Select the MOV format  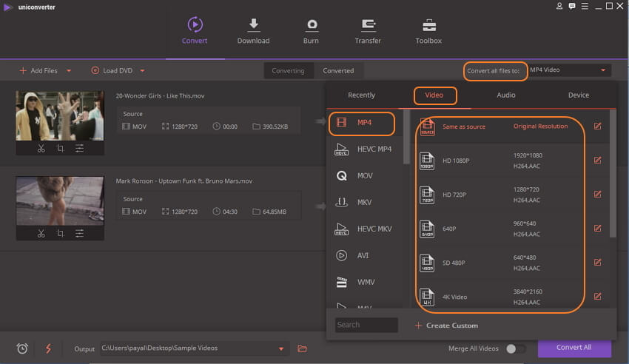365,175
